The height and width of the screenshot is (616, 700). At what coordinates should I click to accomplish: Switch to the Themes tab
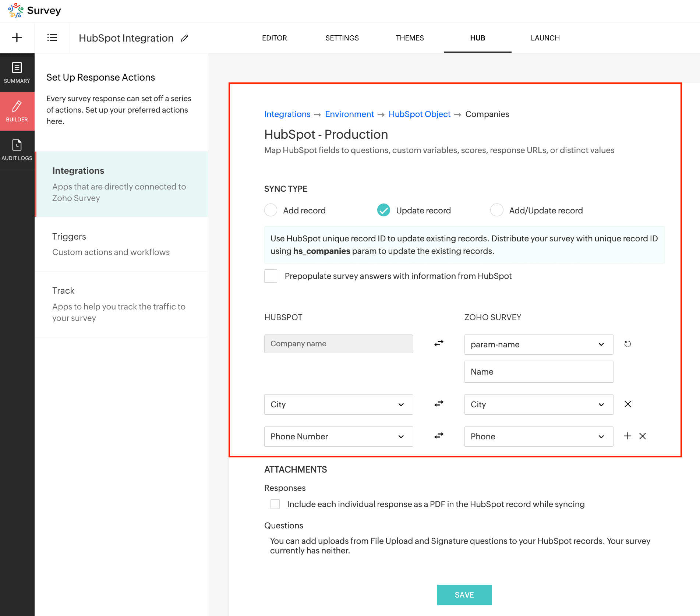point(410,38)
